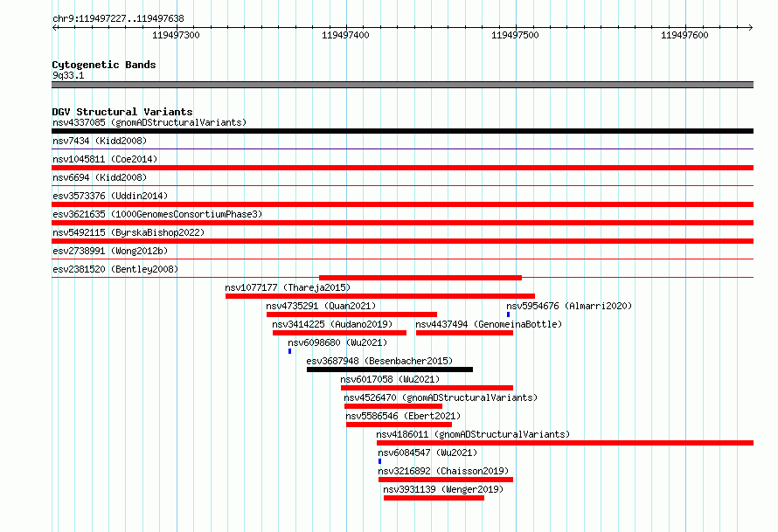Viewport: 778px width, 532px height.
Task: Click the DGV Structural Variants track title
Action: (x=122, y=112)
